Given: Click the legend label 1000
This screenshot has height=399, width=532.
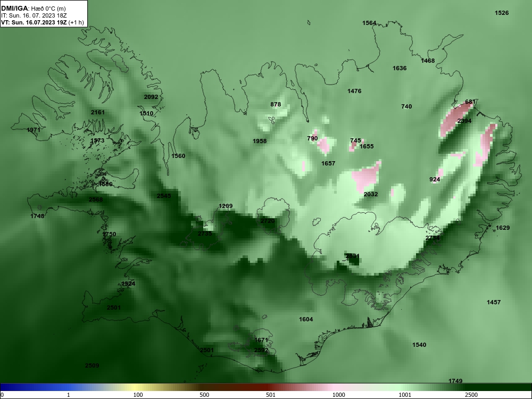Looking at the screenshot, I should 338,395.
